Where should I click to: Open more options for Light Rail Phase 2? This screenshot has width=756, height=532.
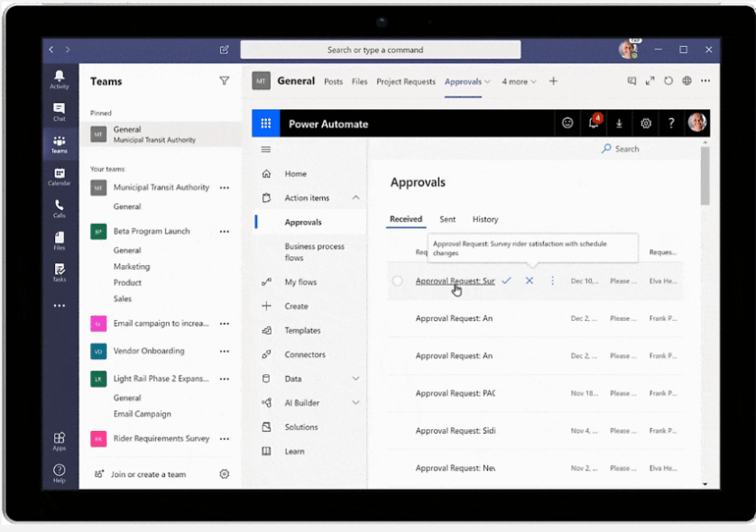(224, 379)
